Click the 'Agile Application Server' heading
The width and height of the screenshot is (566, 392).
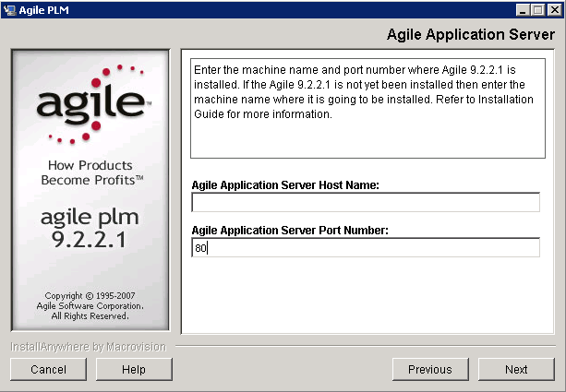coord(471,35)
